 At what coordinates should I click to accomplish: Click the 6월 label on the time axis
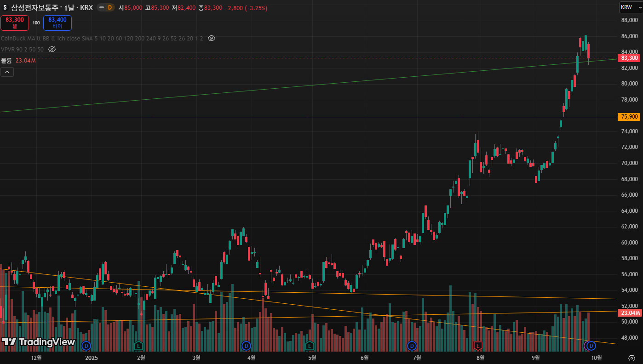pos(365,358)
